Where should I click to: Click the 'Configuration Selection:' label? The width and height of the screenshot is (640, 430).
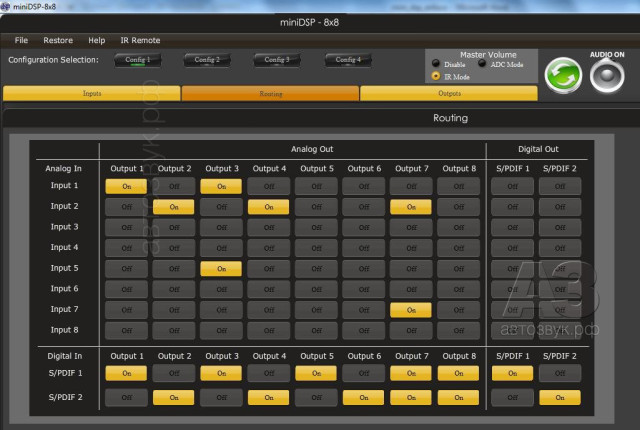pos(53,60)
